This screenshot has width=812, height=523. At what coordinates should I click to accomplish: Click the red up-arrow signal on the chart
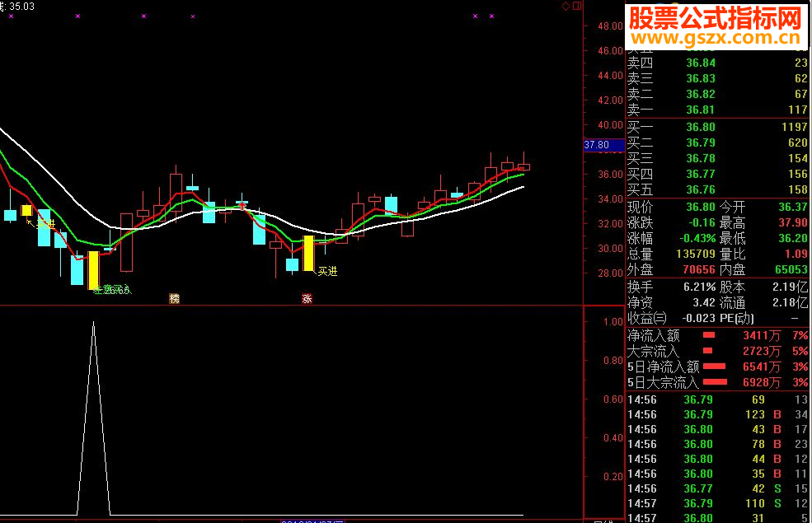pos(242,207)
